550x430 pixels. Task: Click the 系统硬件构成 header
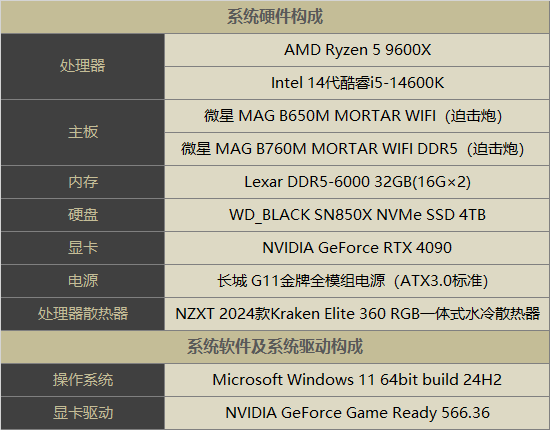click(275, 17)
